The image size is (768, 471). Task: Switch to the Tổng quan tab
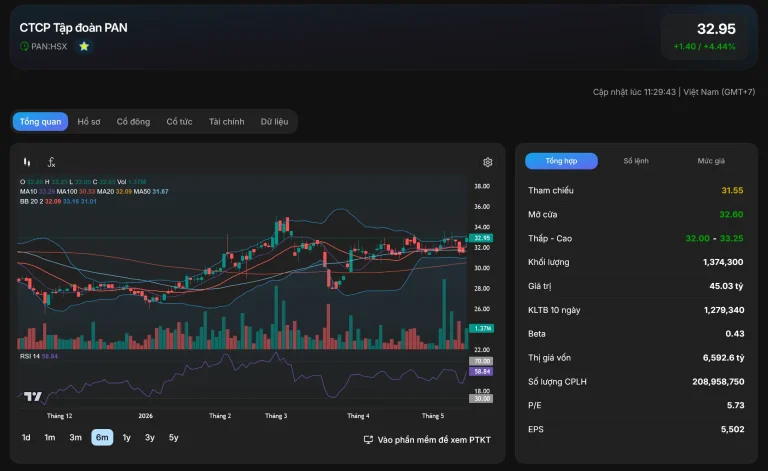pyautogui.click(x=41, y=121)
